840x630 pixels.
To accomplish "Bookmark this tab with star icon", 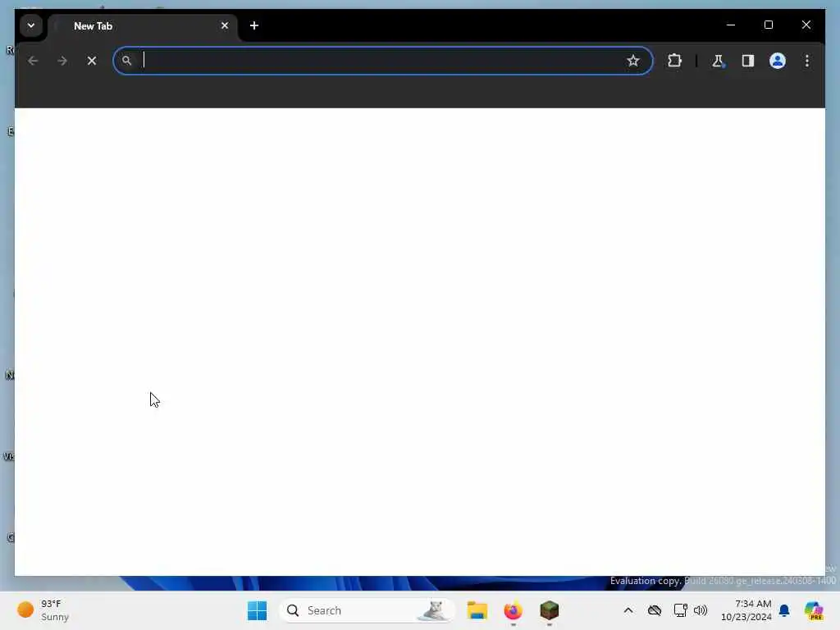I will [x=633, y=61].
